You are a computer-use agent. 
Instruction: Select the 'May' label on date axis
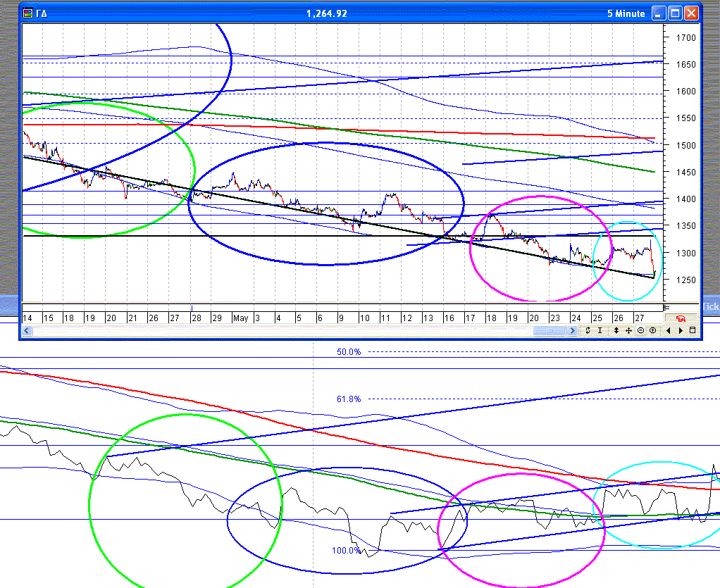[x=241, y=318]
